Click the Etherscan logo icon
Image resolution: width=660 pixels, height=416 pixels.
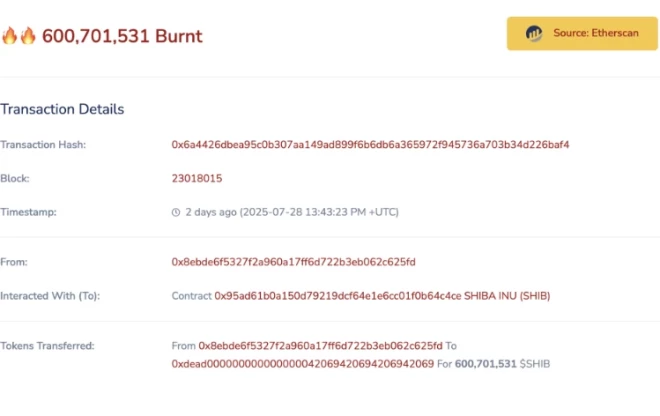click(534, 33)
